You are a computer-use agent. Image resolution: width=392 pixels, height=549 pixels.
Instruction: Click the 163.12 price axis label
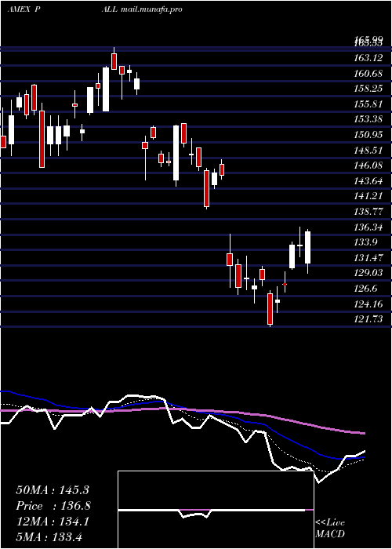point(368,58)
